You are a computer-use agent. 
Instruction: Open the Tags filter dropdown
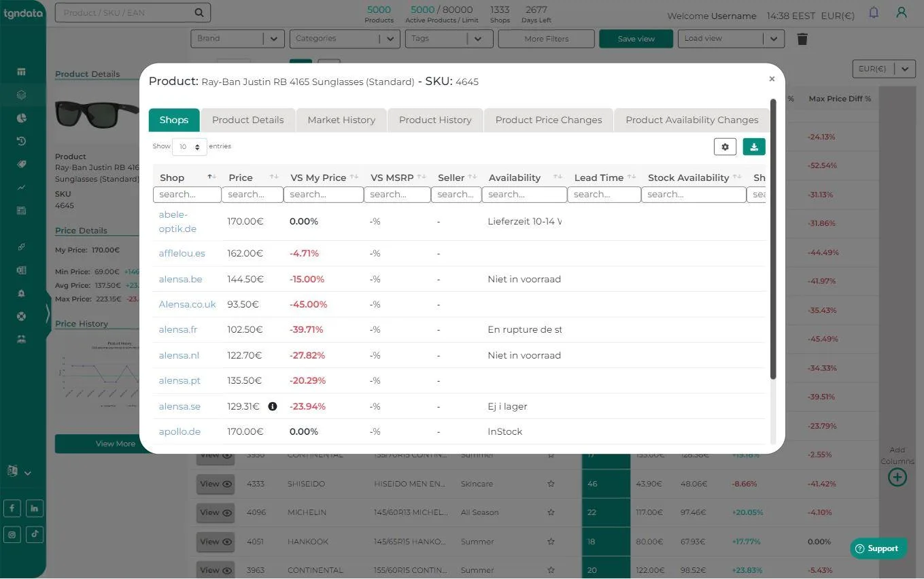pyautogui.click(x=449, y=39)
